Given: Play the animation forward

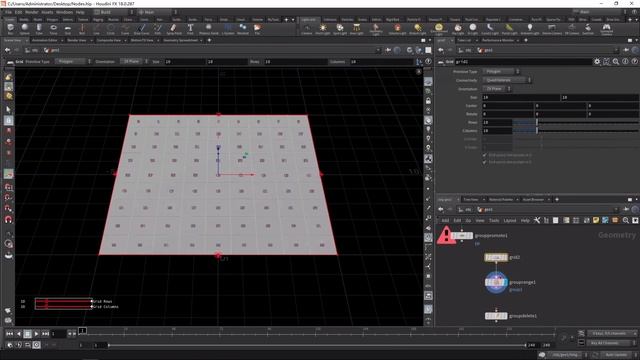Looking at the screenshot, I should pyautogui.click(x=36, y=334).
